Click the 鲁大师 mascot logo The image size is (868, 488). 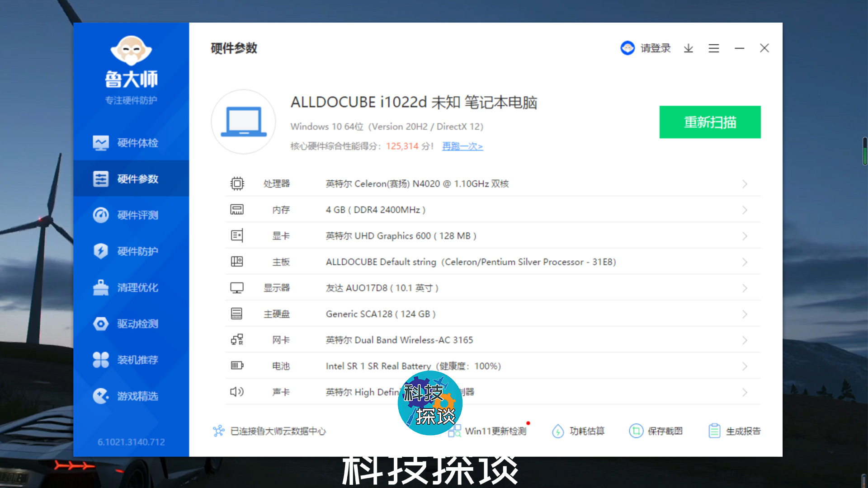click(131, 50)
